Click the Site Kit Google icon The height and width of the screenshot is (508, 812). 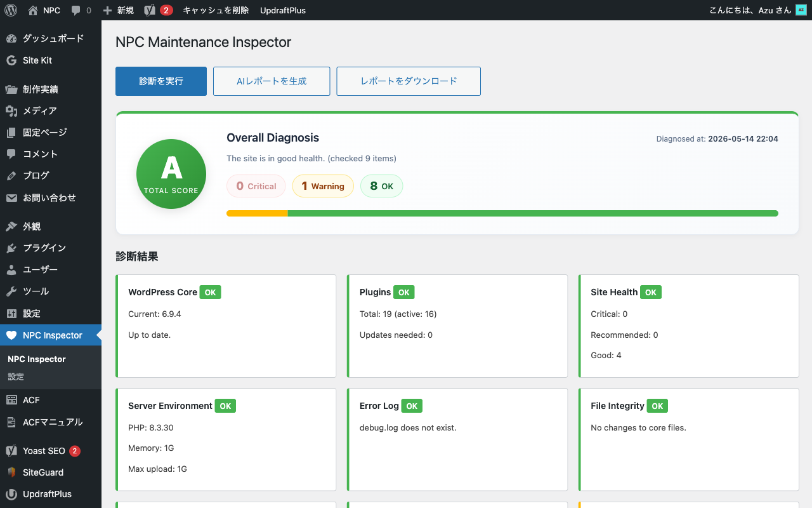[11, 60]
